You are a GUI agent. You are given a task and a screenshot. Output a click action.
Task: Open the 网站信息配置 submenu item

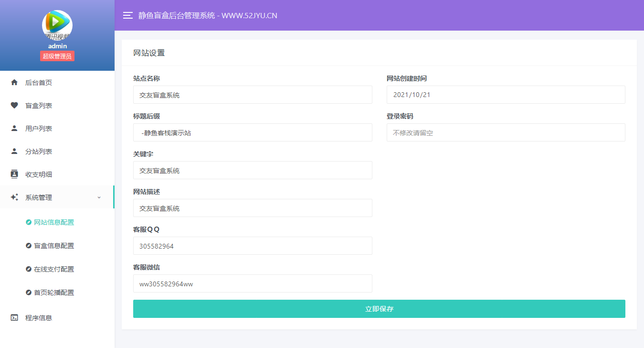(x=54, y=222)
